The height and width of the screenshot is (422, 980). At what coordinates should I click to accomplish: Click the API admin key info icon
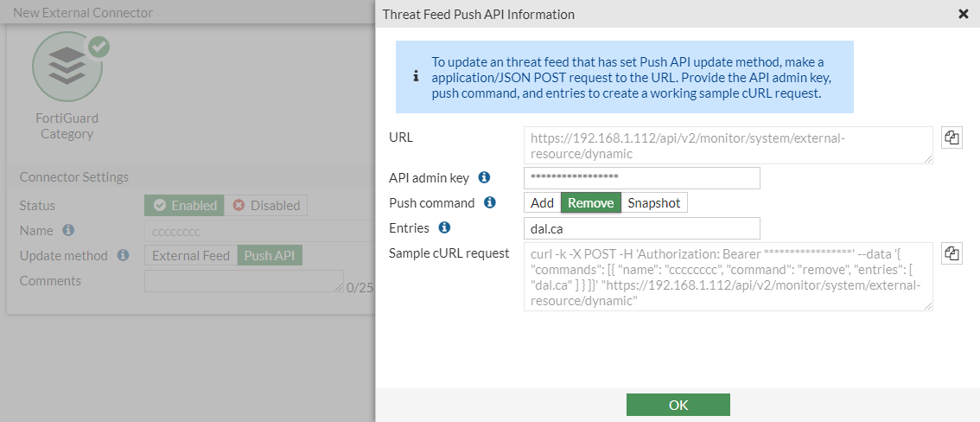[484, 177]
